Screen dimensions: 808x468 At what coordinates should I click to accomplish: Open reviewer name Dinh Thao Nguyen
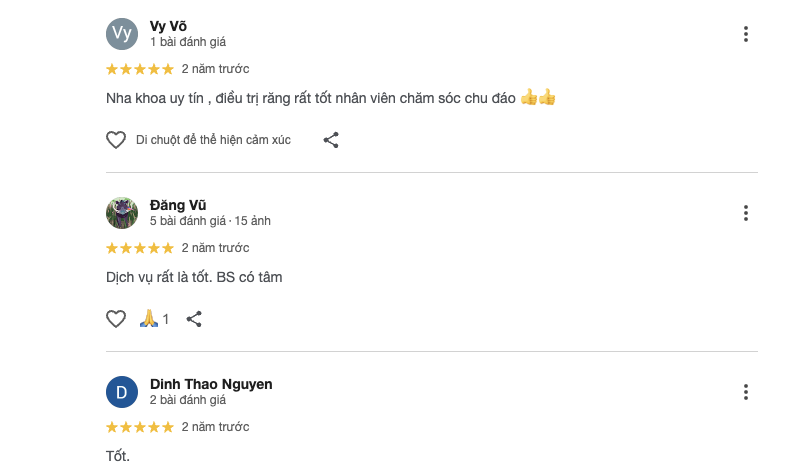211,384
